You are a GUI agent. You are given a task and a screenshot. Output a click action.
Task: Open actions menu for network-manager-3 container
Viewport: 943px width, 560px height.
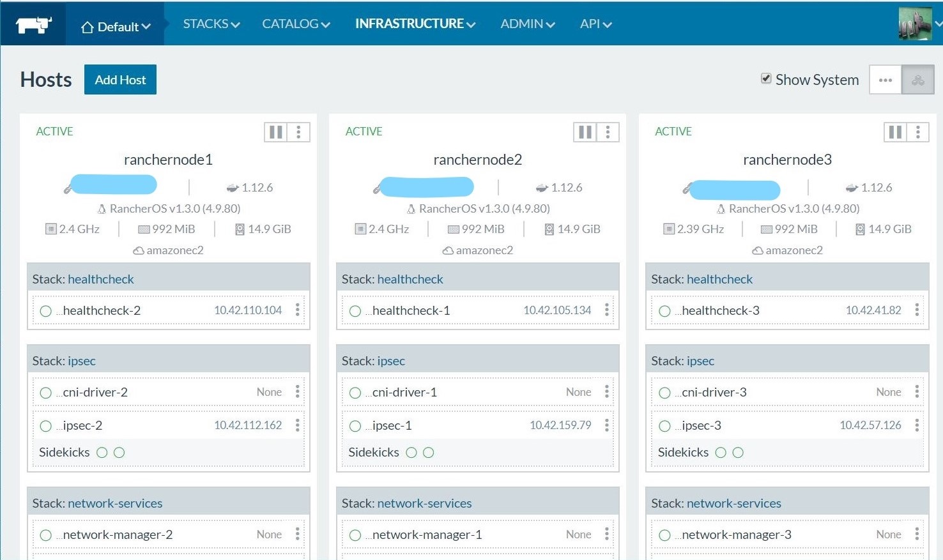917,534
